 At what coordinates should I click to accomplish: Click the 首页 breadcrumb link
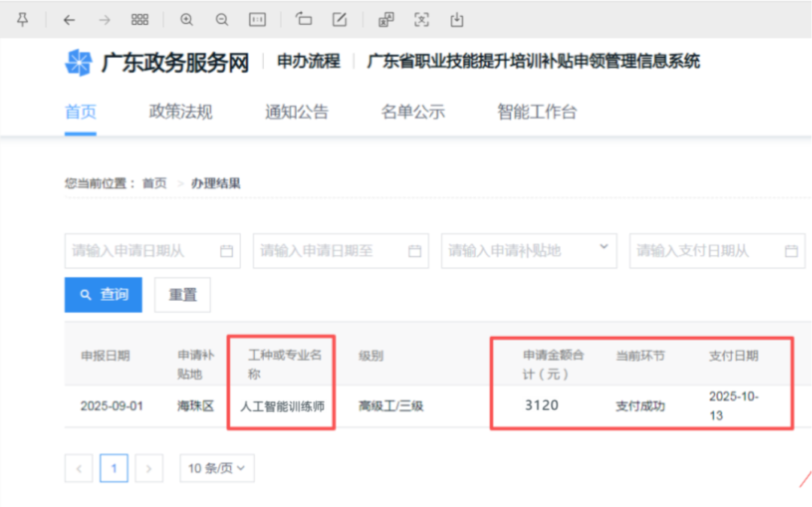pyautogui.click(x=156, y=181)
